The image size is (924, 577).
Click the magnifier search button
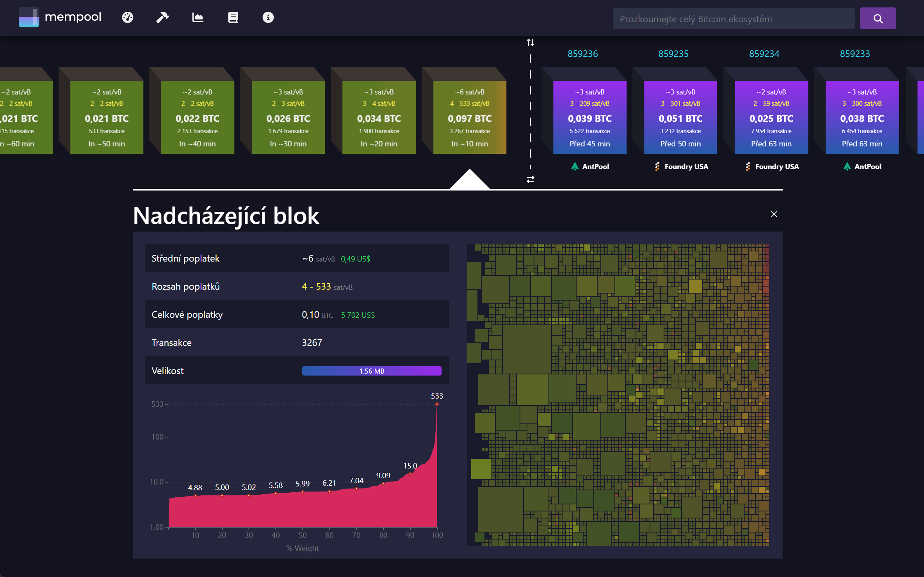click(878, 18)
